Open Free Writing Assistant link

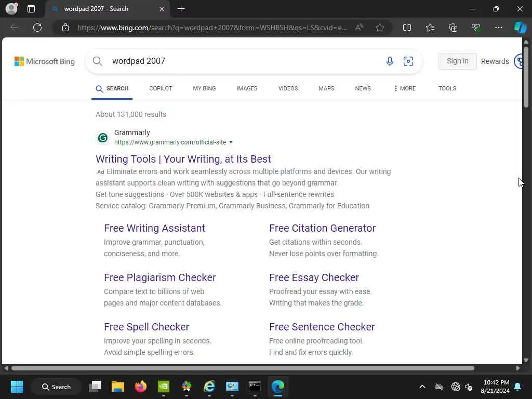point(154,229)
